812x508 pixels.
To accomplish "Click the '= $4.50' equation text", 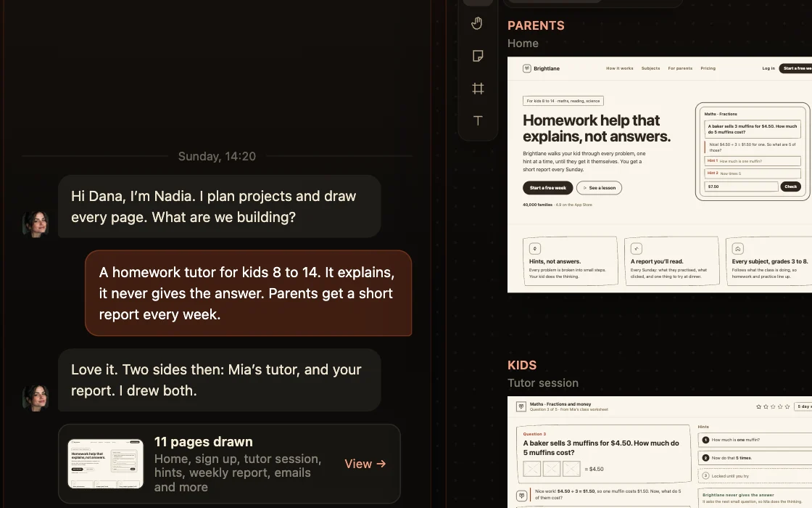I will tap(594, 469).
